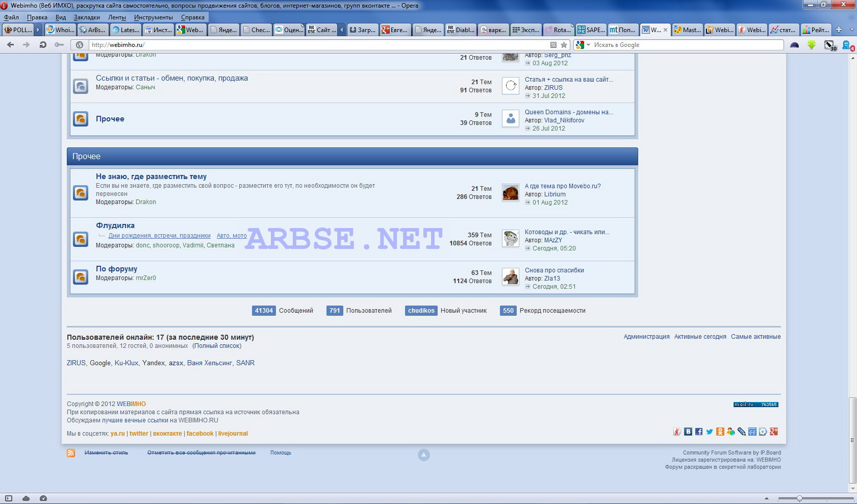Open the password wand key icon
Screen dimensions: 857x504
click(x=59, y=45)
